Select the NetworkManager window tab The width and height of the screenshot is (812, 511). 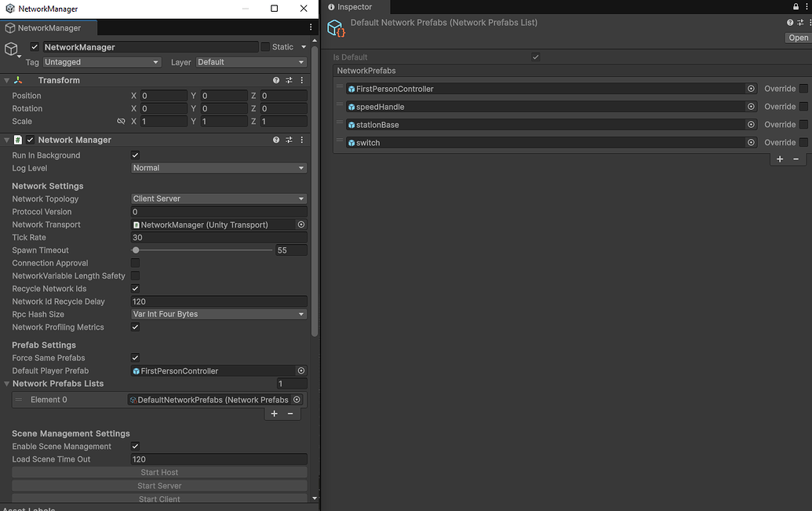tap(49, 27)
